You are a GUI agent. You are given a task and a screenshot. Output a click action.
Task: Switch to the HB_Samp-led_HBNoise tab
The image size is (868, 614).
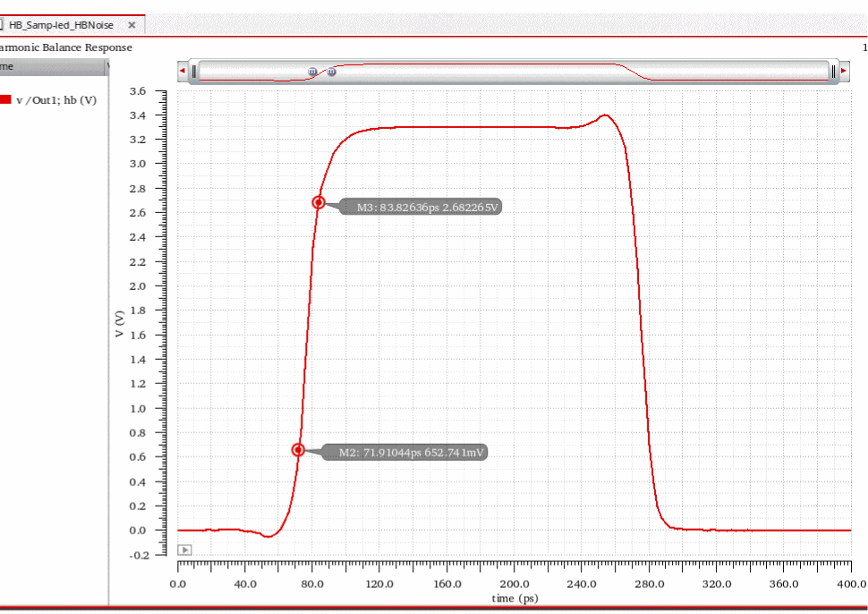point(61,26)
